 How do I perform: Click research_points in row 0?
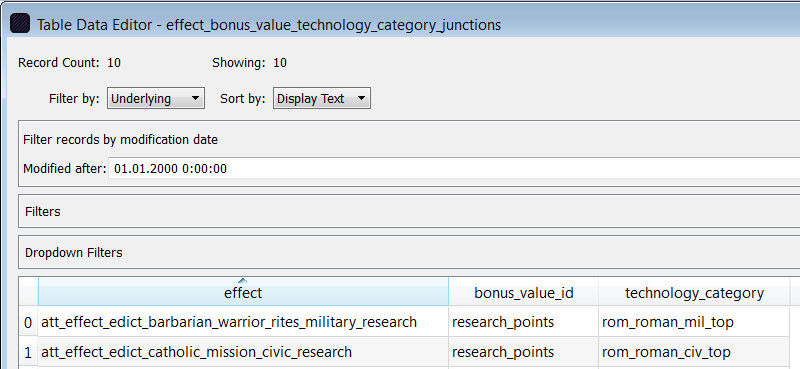[523, 322]
